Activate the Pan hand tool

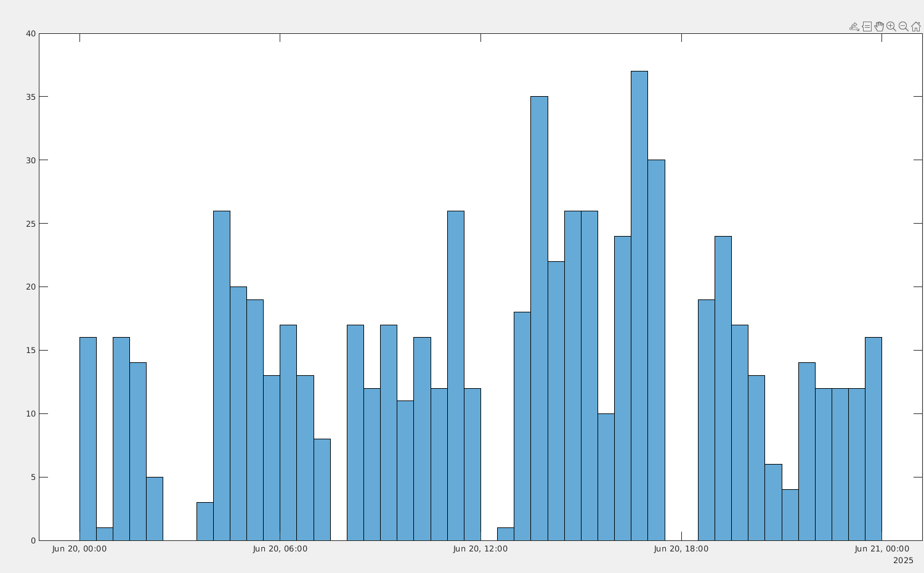click(879, 26)
